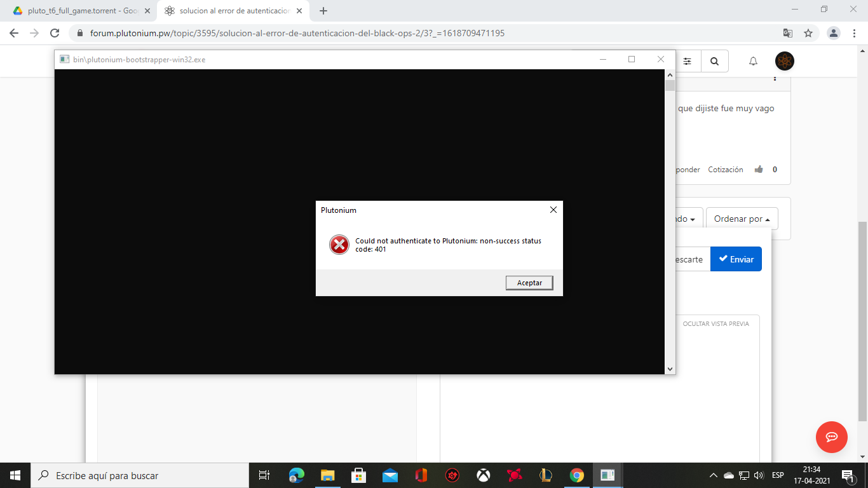868x488 pixels.
Task: Click the forum search magnifier icon
Action: [714, 61]
